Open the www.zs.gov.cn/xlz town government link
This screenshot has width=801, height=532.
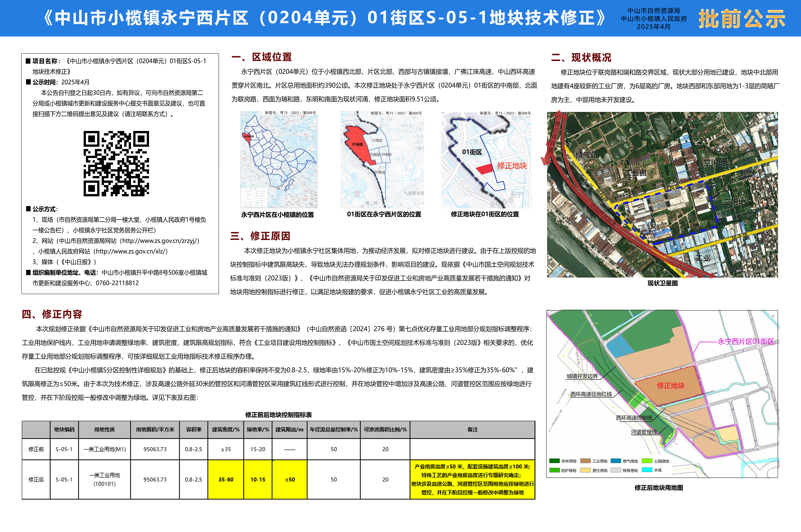pyautogui.click(x=131, y=251)
